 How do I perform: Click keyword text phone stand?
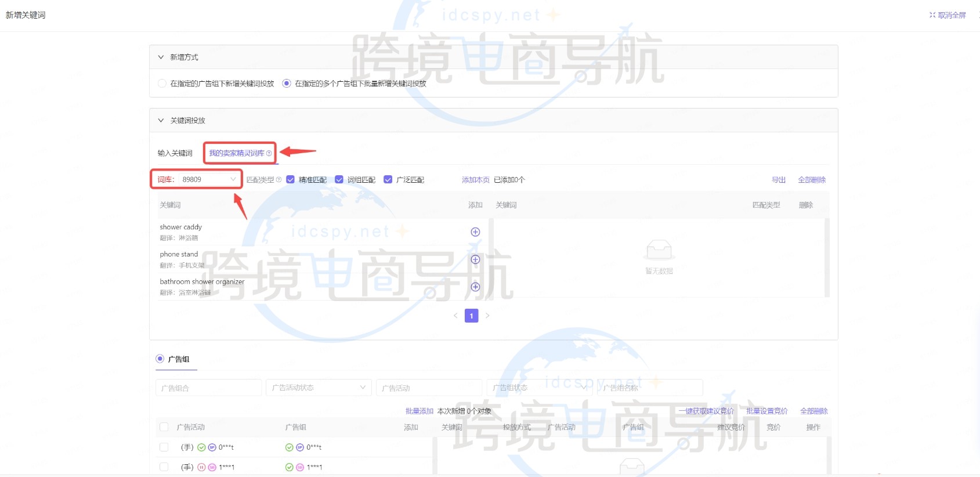[x=179, y=254]
